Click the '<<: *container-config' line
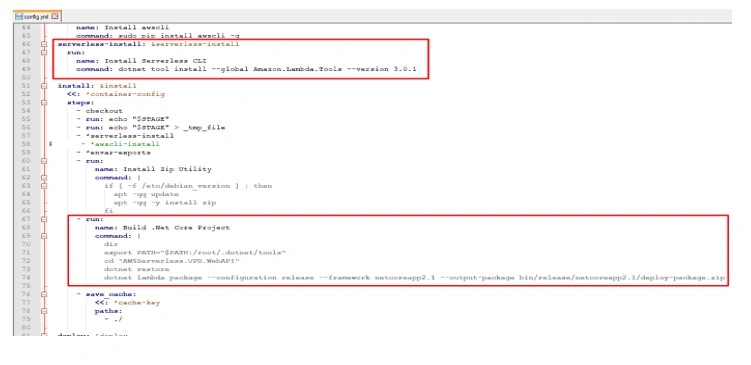The image size is (751, 365). [115, 94]
